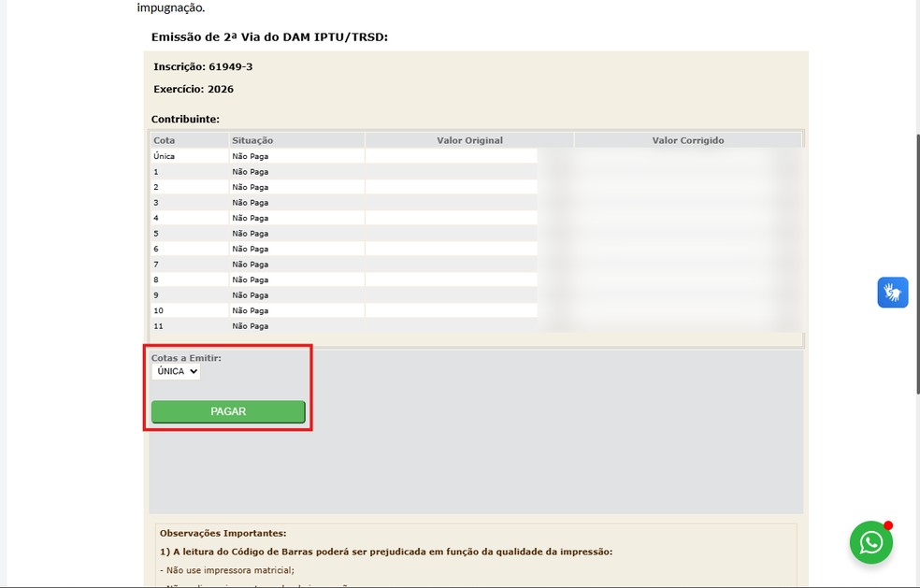920x588 pixels.
Task: Click cota number 4 cell
Action: [189, 218]
